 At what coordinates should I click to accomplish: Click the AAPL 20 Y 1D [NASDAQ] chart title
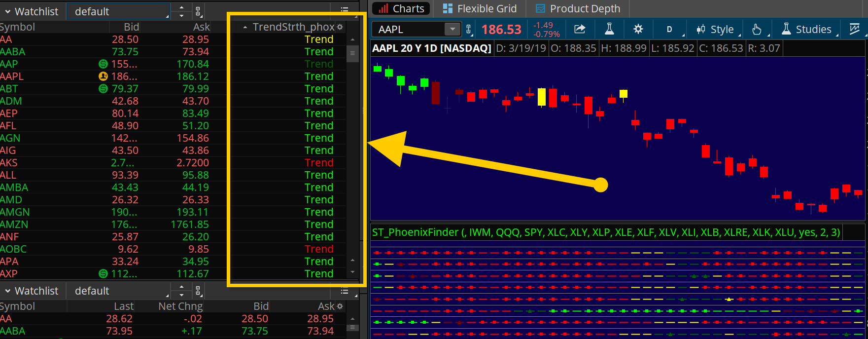click(432, 48)
